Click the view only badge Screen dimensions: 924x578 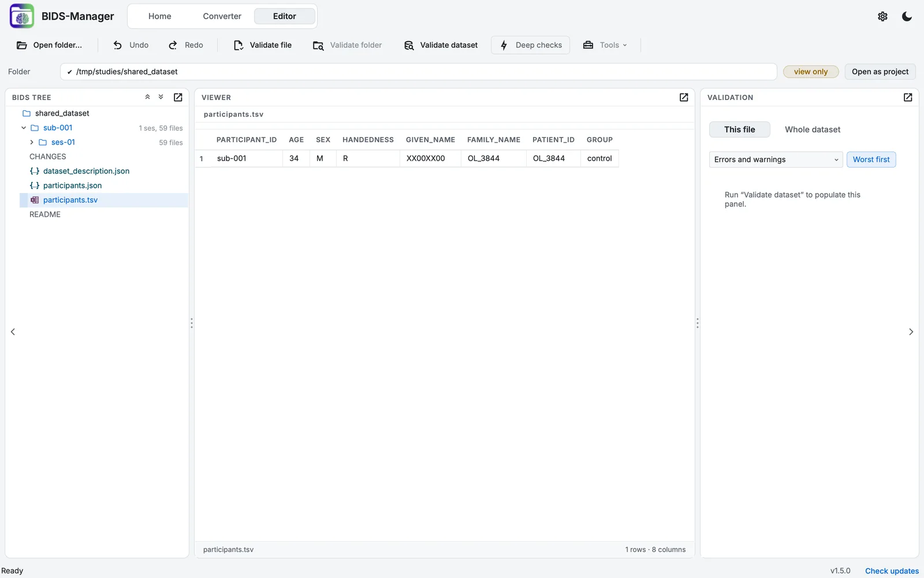(811, 72)
